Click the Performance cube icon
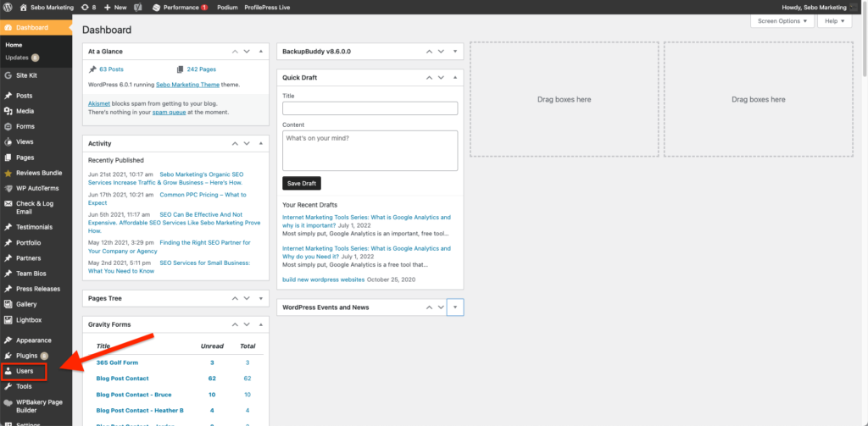This screenshot has height=426, width=868. 156,7
